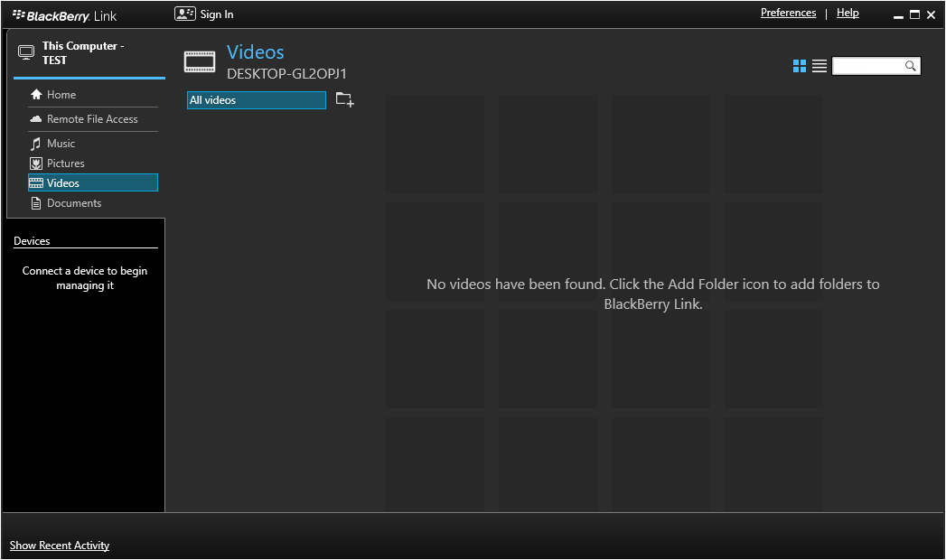Screen dimensions: 946x560
Task: Select Videos in the sidebar
Action: point(63,183)
